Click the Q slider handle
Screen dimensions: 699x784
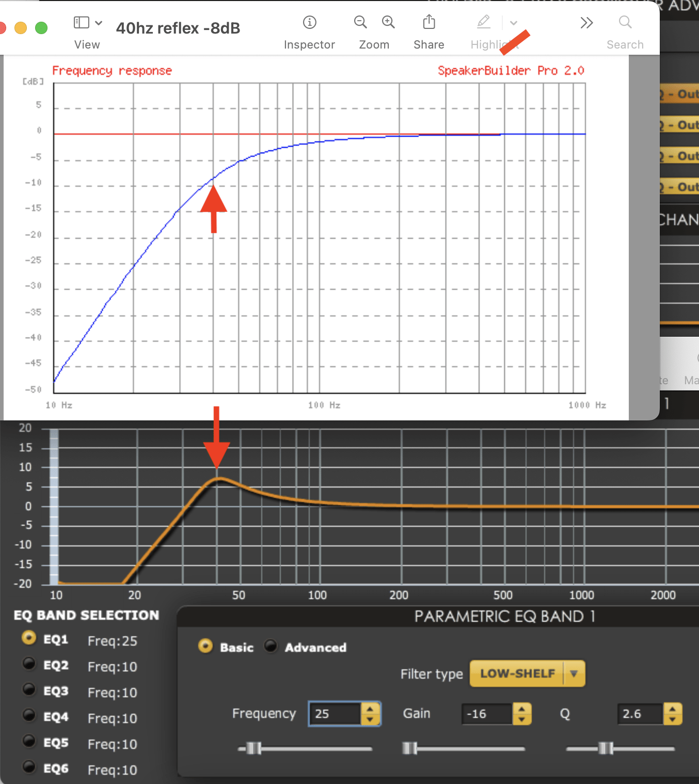click(x=606, y=748)
